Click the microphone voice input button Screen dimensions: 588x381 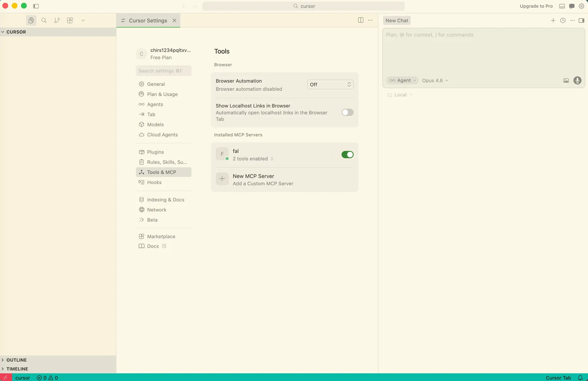577,80
